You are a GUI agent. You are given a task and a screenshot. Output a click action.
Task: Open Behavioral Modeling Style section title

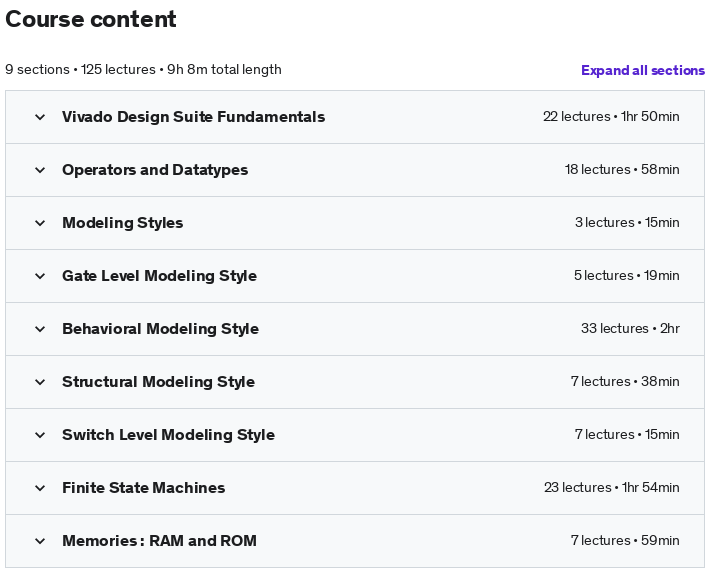pyautogui.click(x=161, y=329)
